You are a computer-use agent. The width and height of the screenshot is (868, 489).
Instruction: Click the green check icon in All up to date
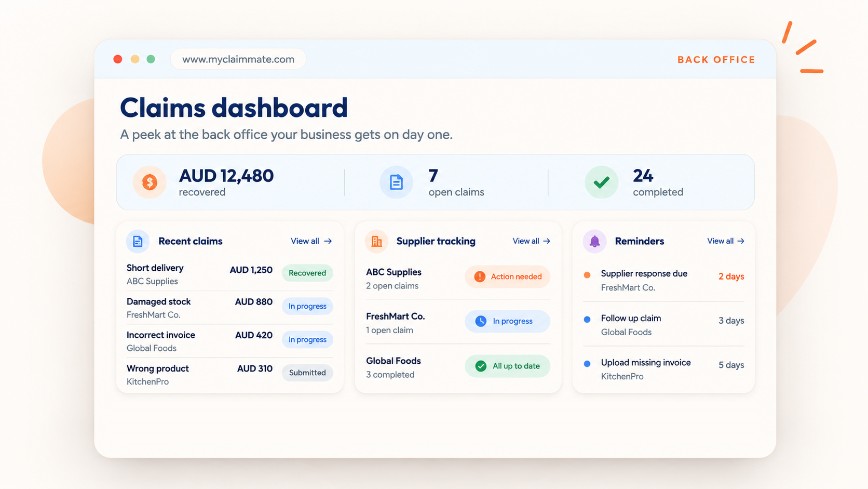click(481, 366)
